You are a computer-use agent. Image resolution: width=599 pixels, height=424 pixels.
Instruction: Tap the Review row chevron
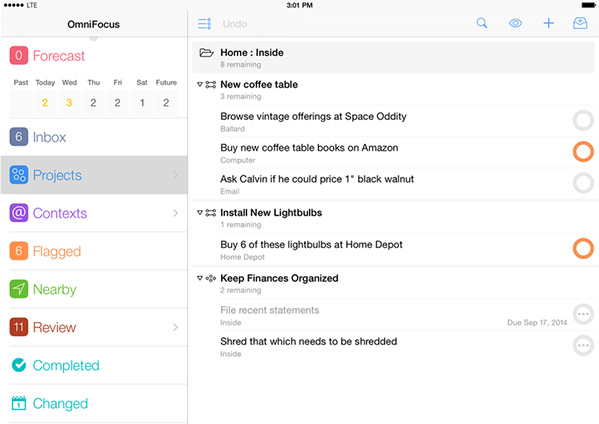point(175,327)
